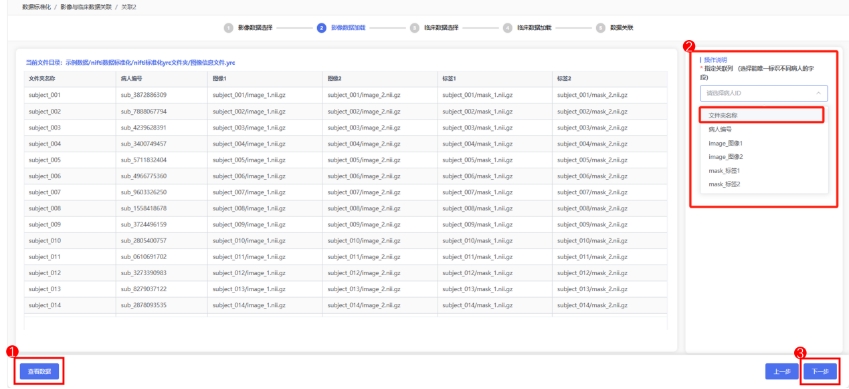Click patient ID sub_3872886309

click(143, 95)
